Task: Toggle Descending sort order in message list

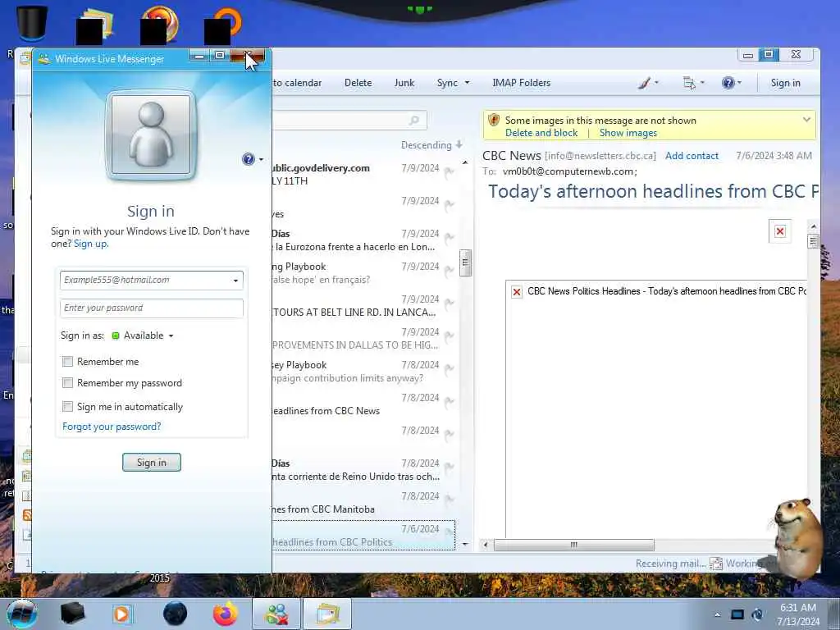Action: click(431, 145)
